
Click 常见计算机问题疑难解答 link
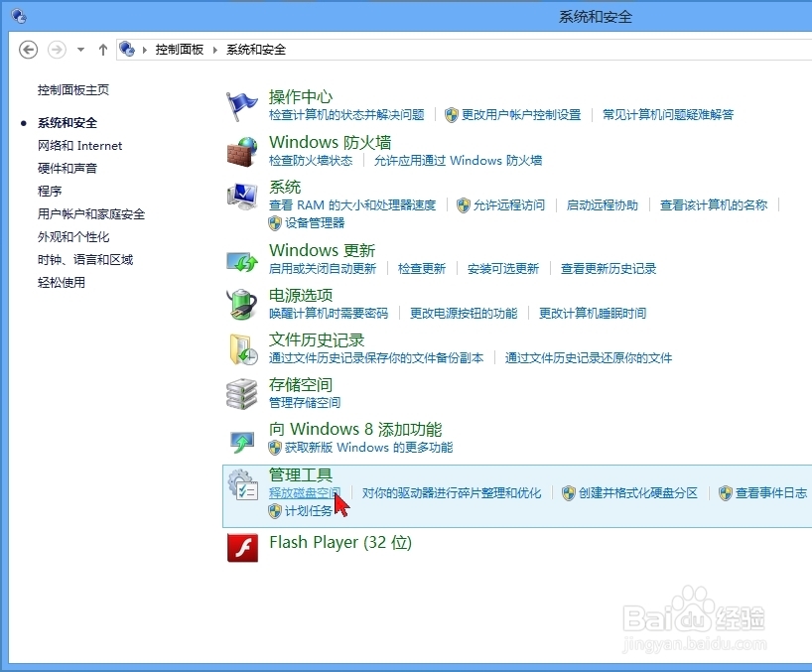668,114
